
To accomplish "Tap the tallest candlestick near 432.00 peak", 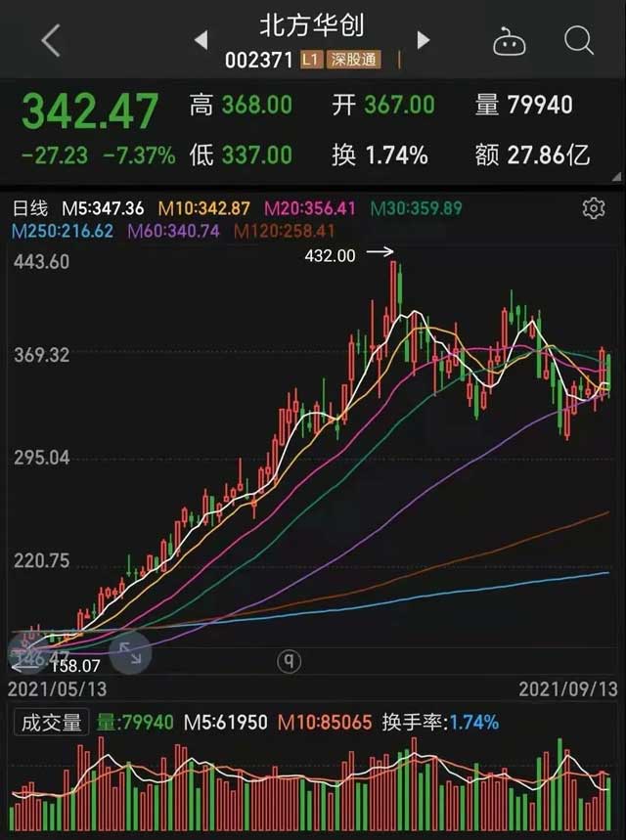I will pos(393,292).
